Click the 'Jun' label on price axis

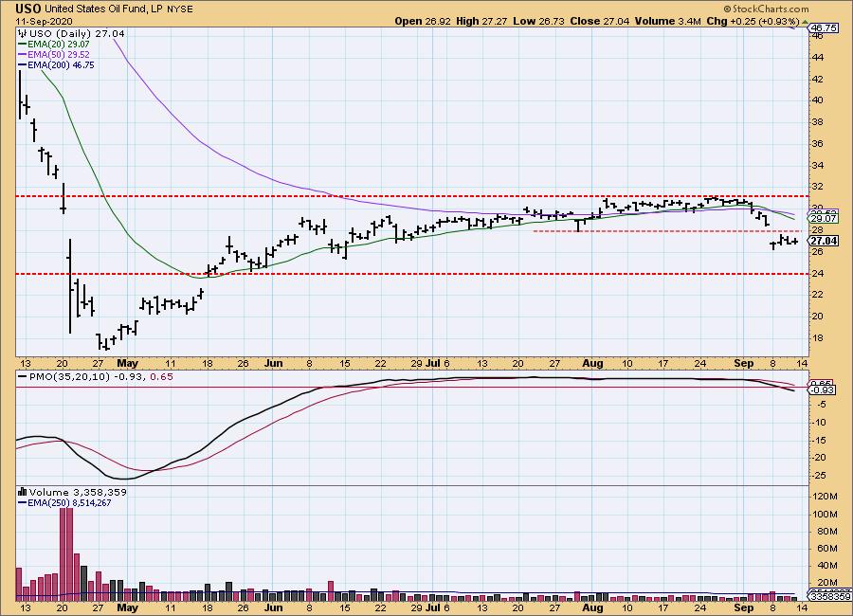pyautogui.click(x=273, y=363)
